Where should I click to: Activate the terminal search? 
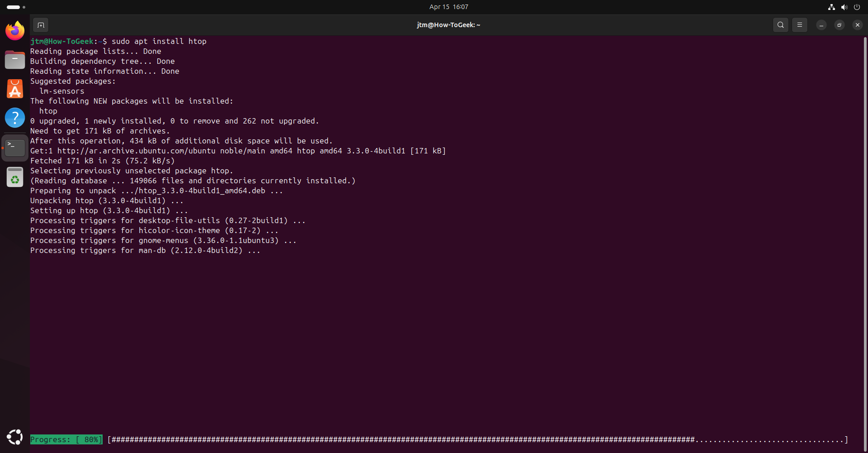click(x=780, y=25)
